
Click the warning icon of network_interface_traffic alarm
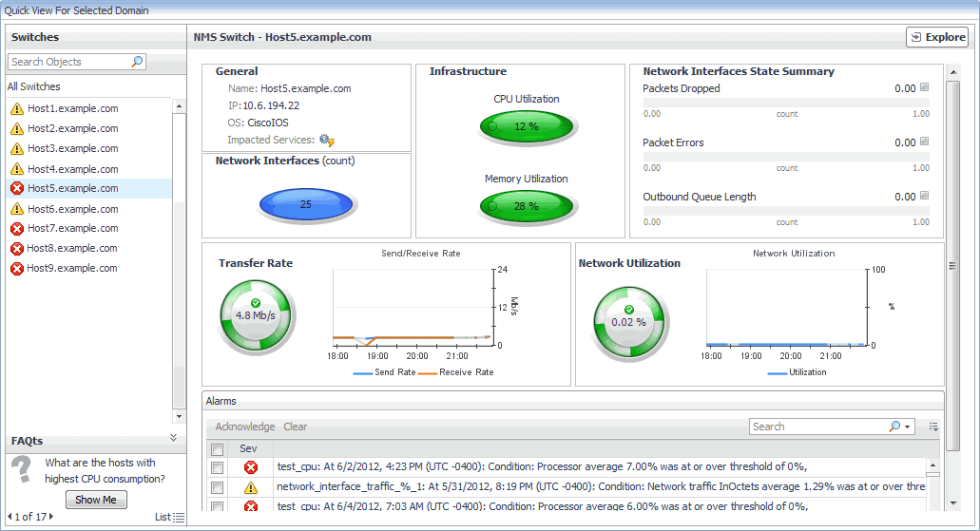(x=251, y=487)
